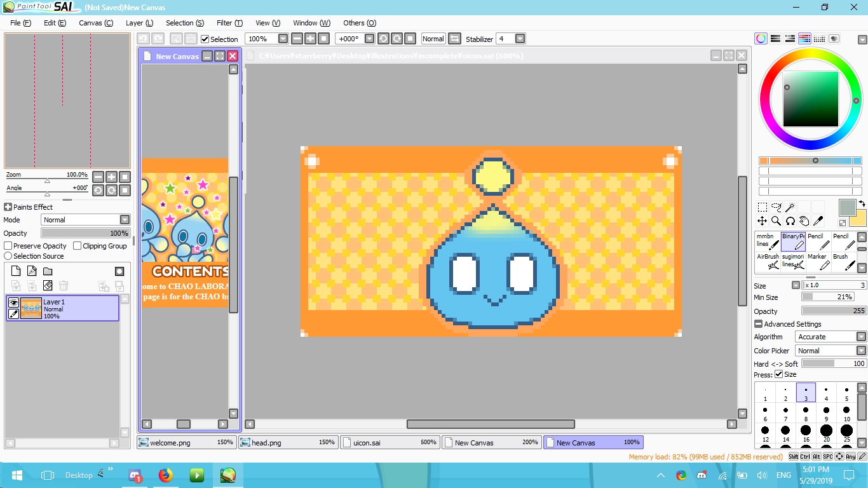
Task: Open the layer blending Mode dropdown
Action: (125, 220)
